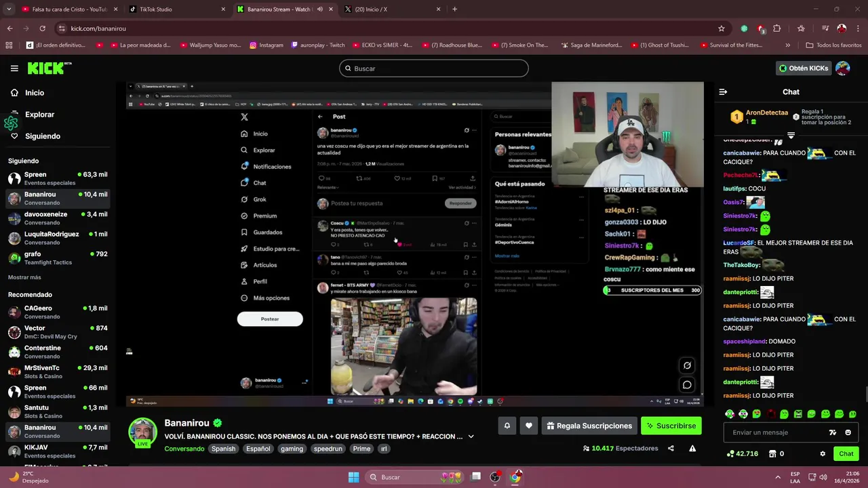Open grafo Teamfight Tactics channel
This screenshot has width=868, height=488.
click(58, 258)
